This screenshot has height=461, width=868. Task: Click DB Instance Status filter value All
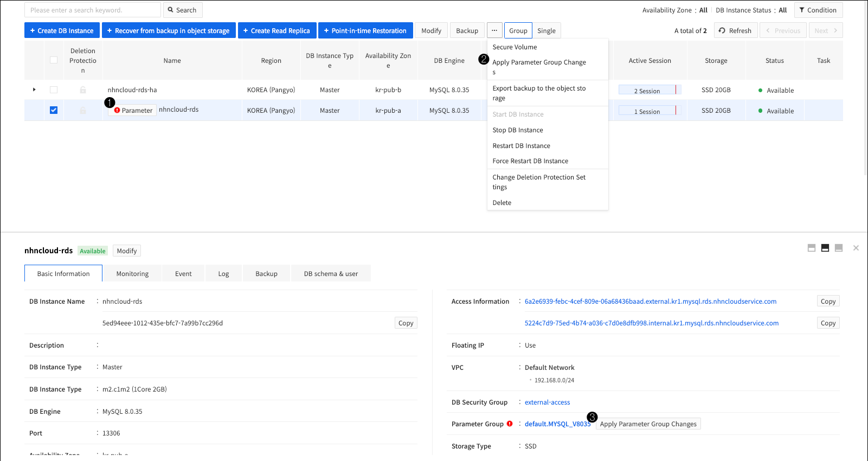(782, 10)
